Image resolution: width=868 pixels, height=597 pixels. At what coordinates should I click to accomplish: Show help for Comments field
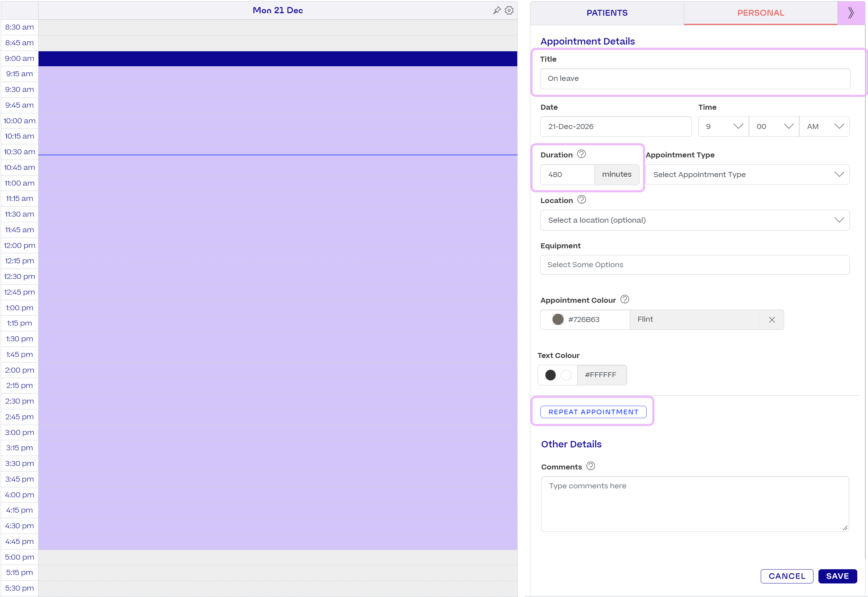click(x=591, y=466)
